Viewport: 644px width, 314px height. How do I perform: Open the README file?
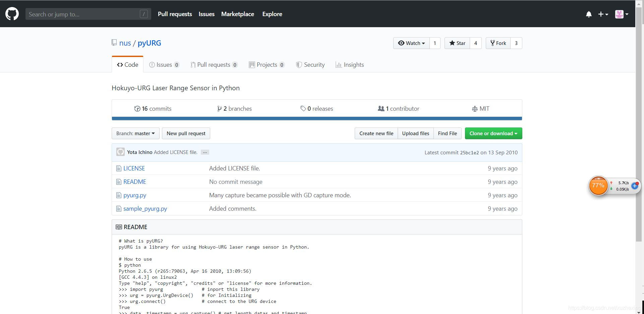pyautogui.click(x=135, y=182)
